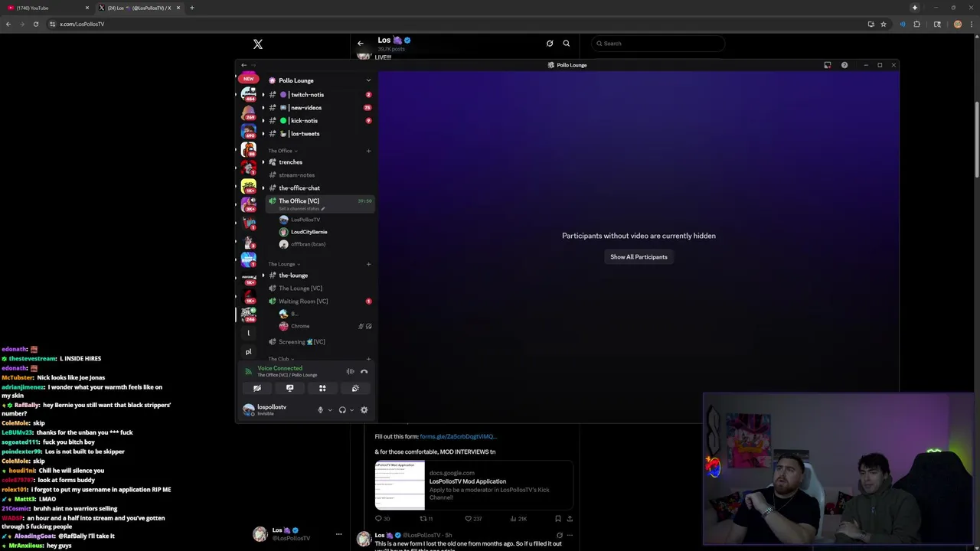
Task: Add channel to The Office category
Action: coord(368,151)
